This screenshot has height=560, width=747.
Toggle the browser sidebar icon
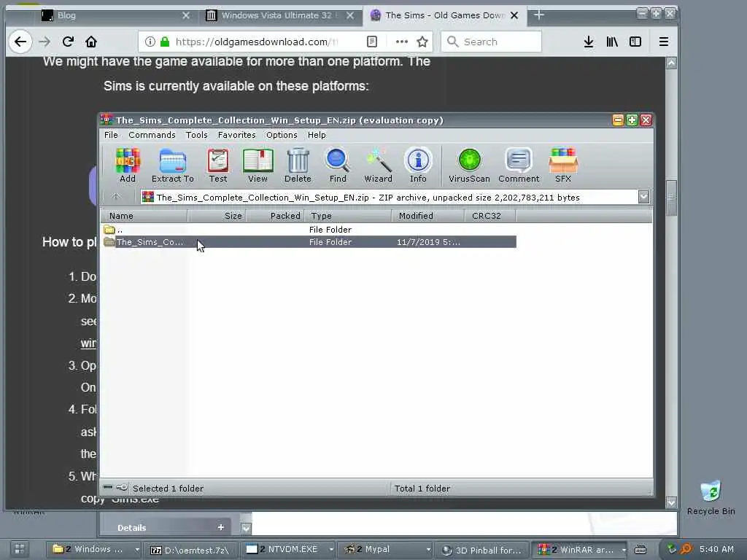[x=635, y=42]
